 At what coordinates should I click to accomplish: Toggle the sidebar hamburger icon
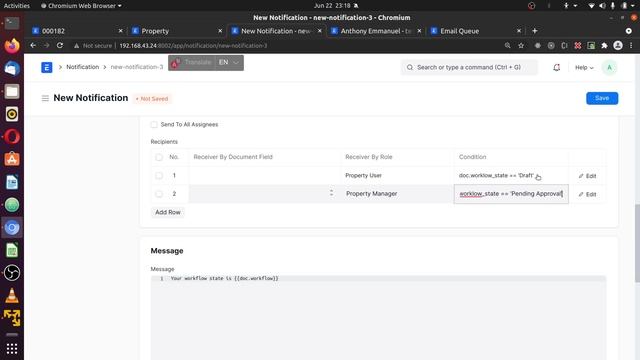coord(45,98)
